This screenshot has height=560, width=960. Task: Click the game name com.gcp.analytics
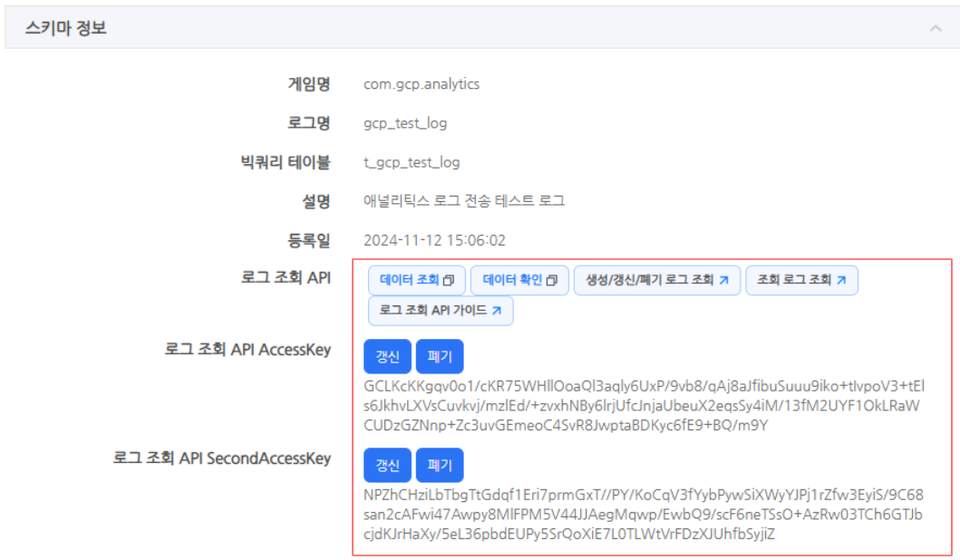(x=422, y=84)
